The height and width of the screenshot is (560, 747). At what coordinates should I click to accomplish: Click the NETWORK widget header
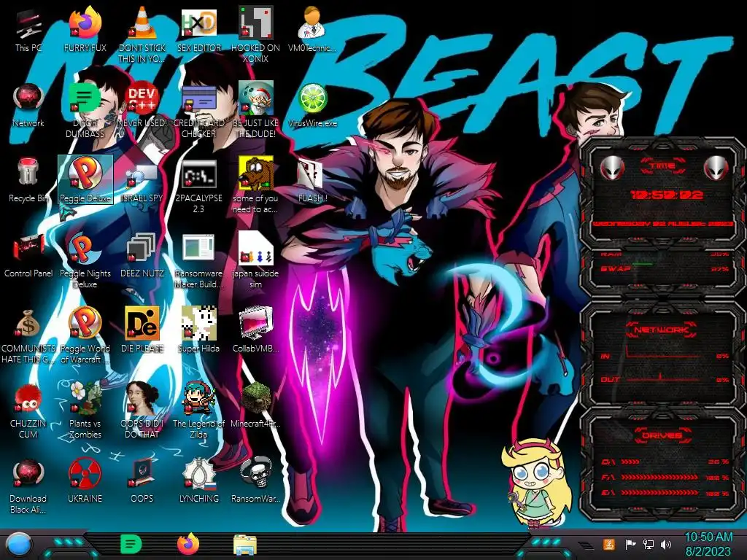click(x=661, y=330)
